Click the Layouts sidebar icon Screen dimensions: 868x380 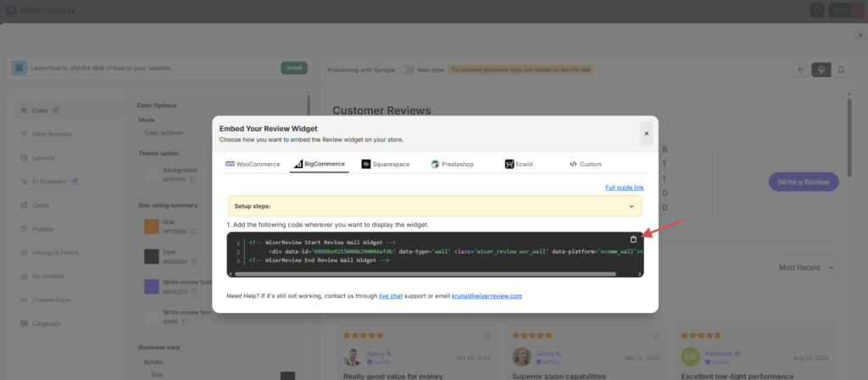click(x=25, y=158)
